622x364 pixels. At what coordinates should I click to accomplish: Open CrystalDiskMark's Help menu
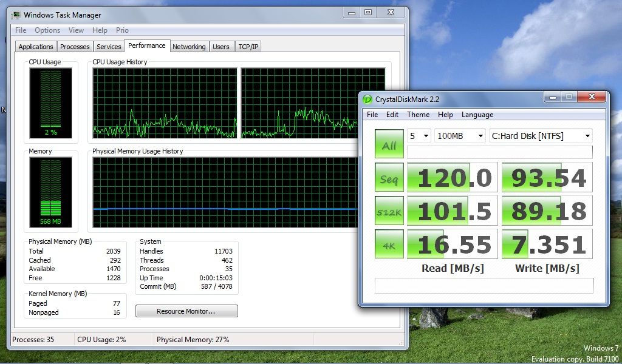[445, 115]
